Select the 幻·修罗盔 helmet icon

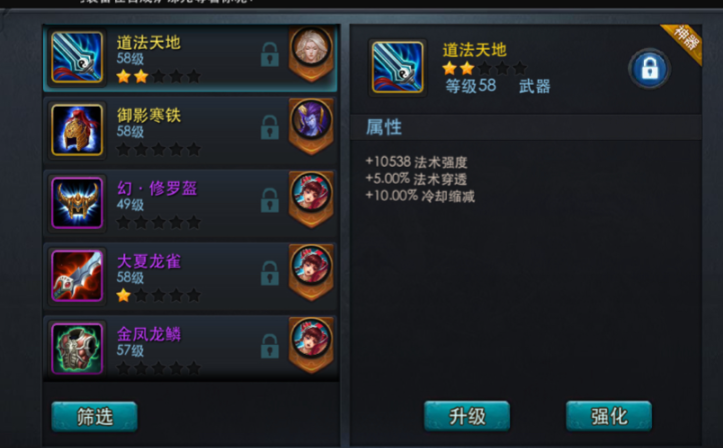pos(77,203)
